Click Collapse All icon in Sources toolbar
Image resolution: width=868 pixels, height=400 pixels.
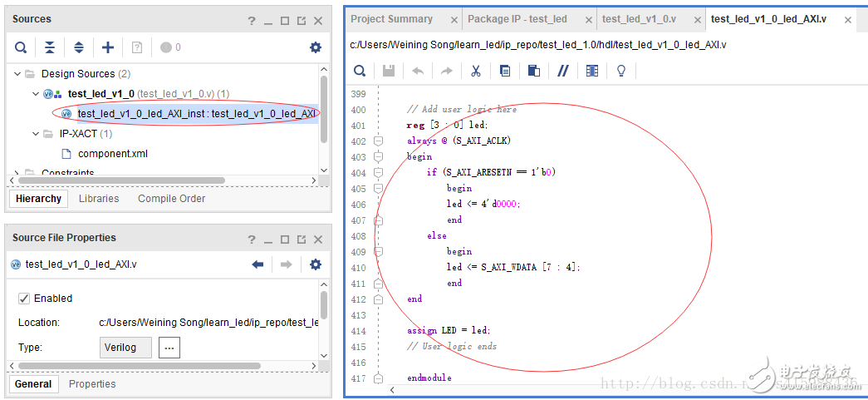50,47
